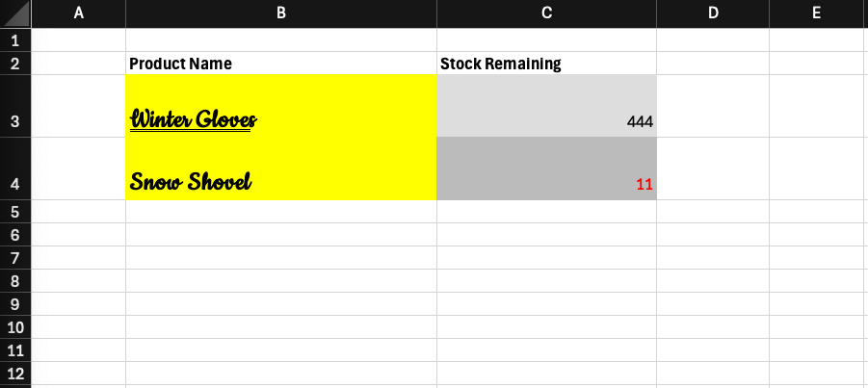Click the Stock Remaining header cell

[x=547, y=64]
